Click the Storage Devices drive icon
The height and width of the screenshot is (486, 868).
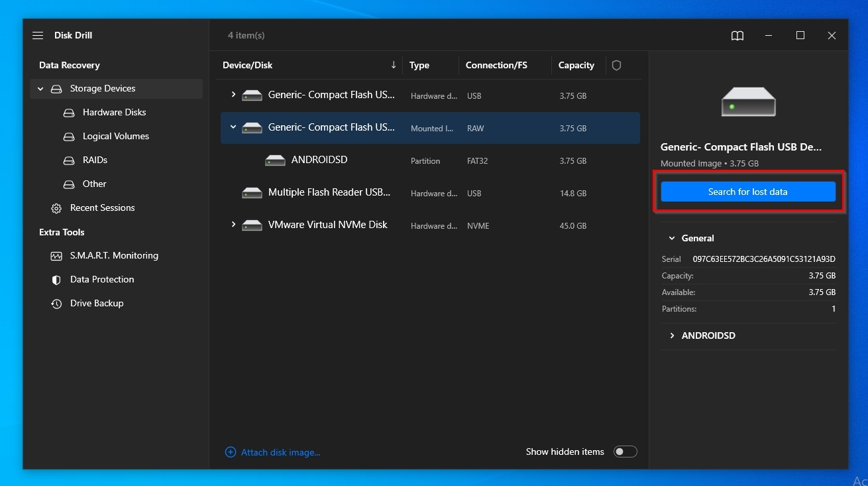[x=56, y=89]
